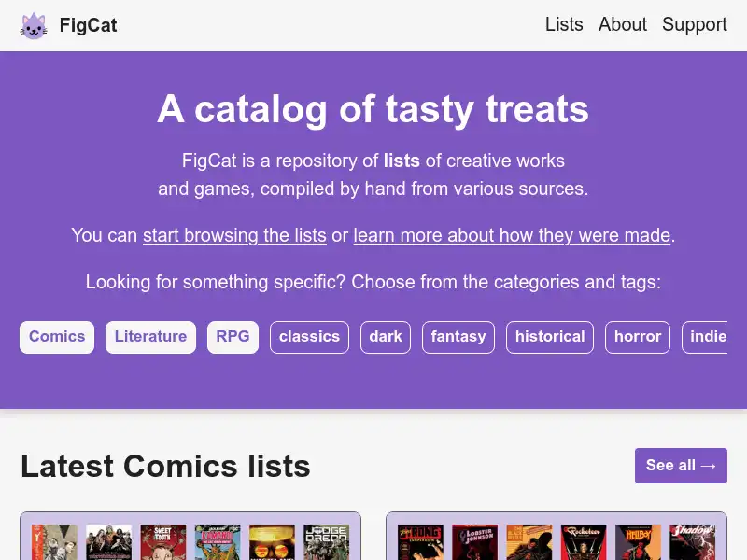Select the RPG category
This screenshot has height=560, width=747.
[233, 337]
